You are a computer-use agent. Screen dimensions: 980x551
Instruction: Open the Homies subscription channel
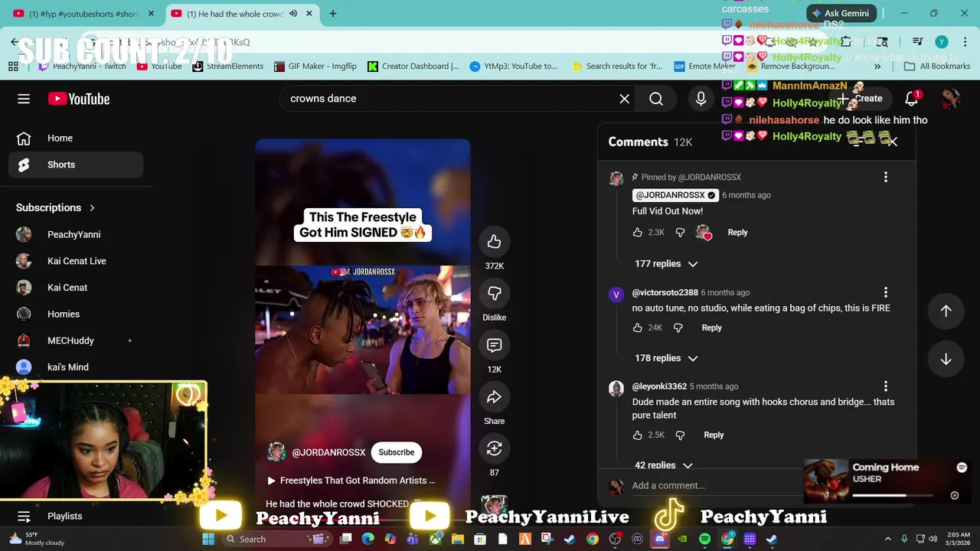76,314
